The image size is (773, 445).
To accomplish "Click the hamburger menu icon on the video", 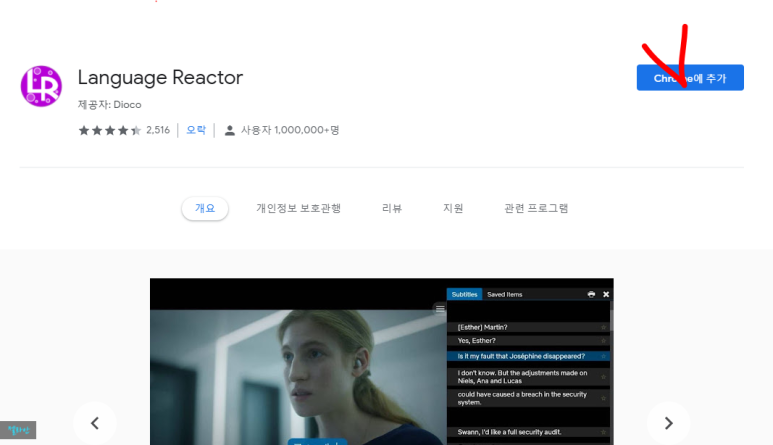I will click(440, 309).
